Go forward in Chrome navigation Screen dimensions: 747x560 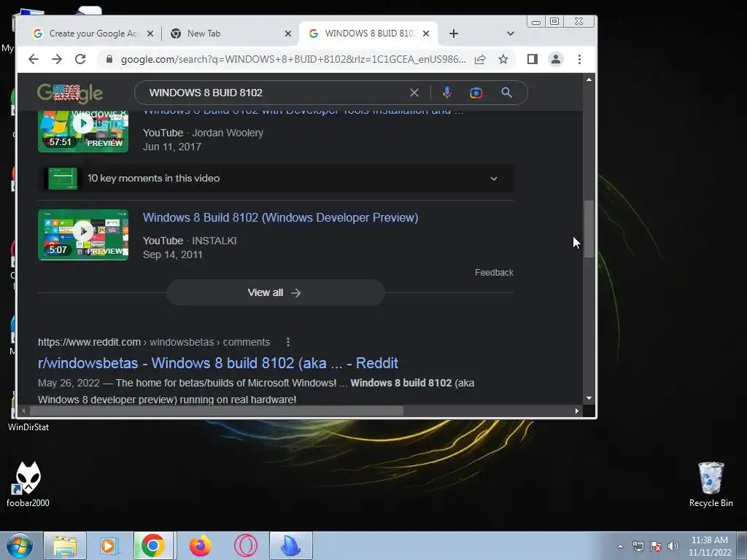(x=57, y=59)
